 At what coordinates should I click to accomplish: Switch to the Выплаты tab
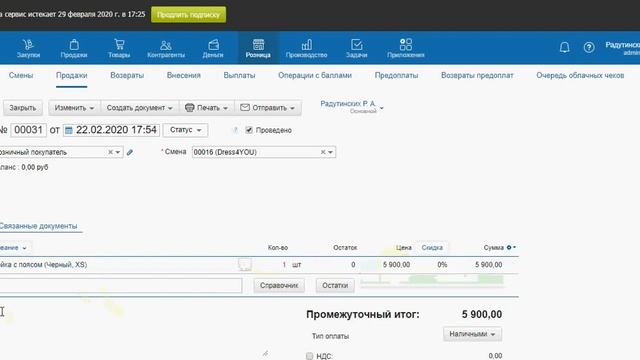(239, 76)
